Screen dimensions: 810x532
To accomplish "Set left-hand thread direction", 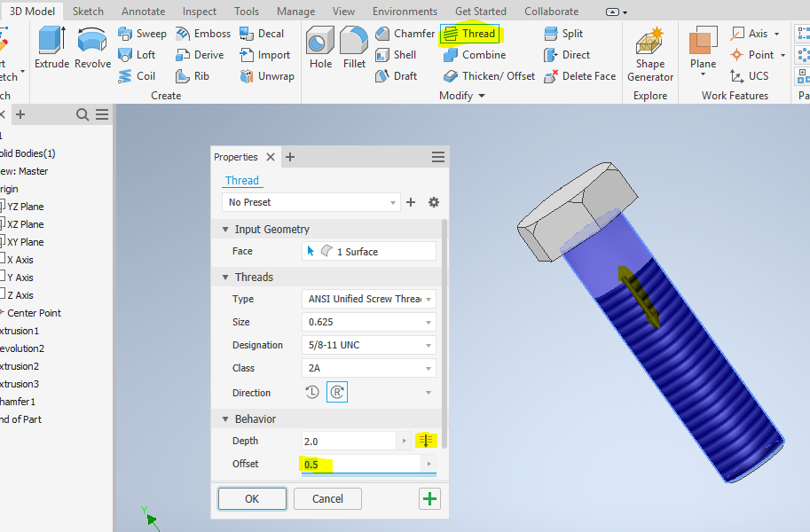I will click(x=312, y=393).
